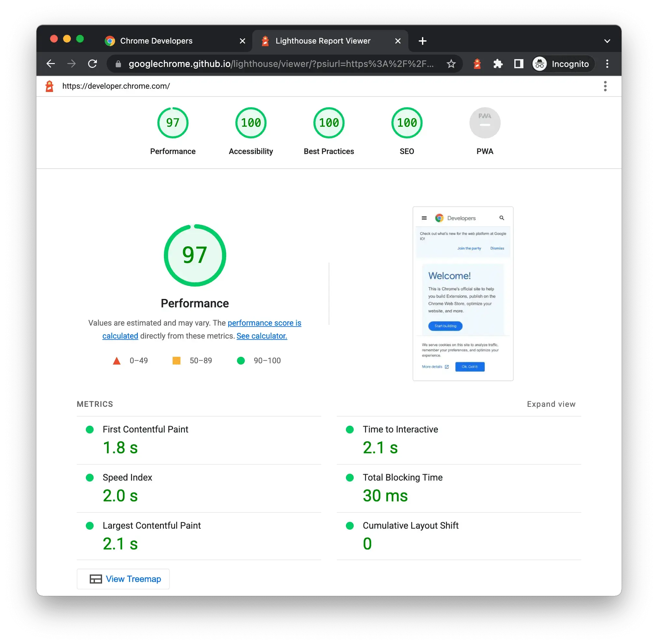The height and width of the screenshot is (644, 658).
Task: Open the 'See calculator.' link
Action: (x=262, y=336)
